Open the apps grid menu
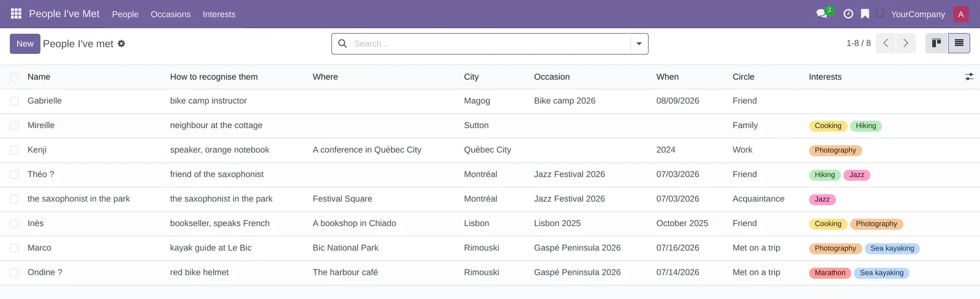This screenshot has width=980, height=299. (x=17, y=13)
